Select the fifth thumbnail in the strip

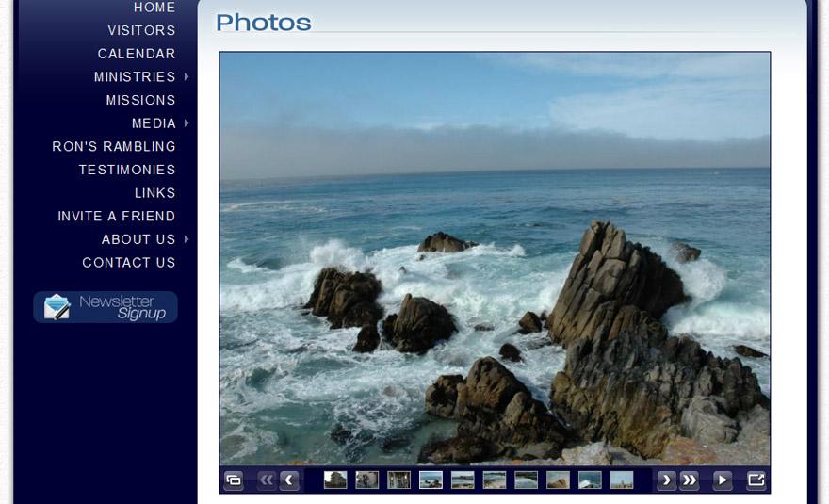[463, 480]
